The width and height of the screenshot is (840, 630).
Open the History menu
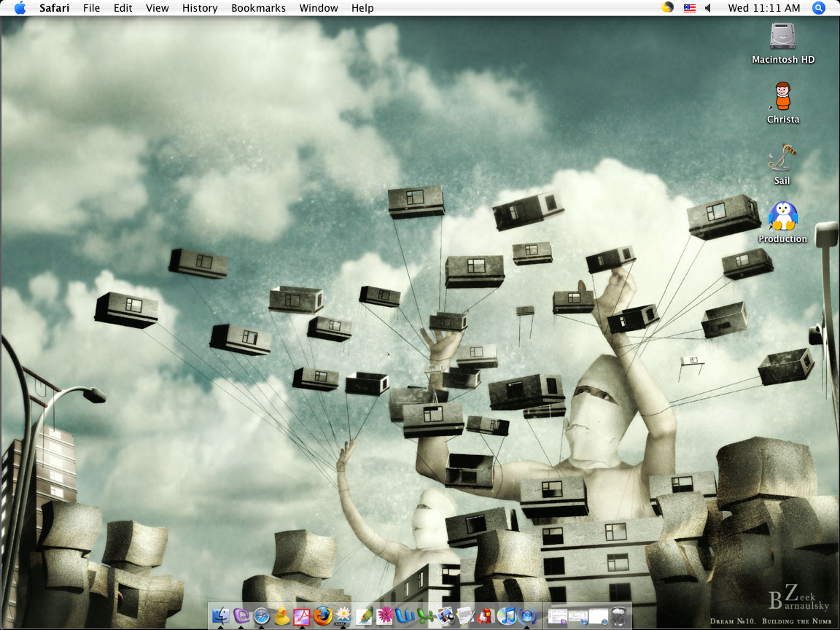tap(199, 8)
